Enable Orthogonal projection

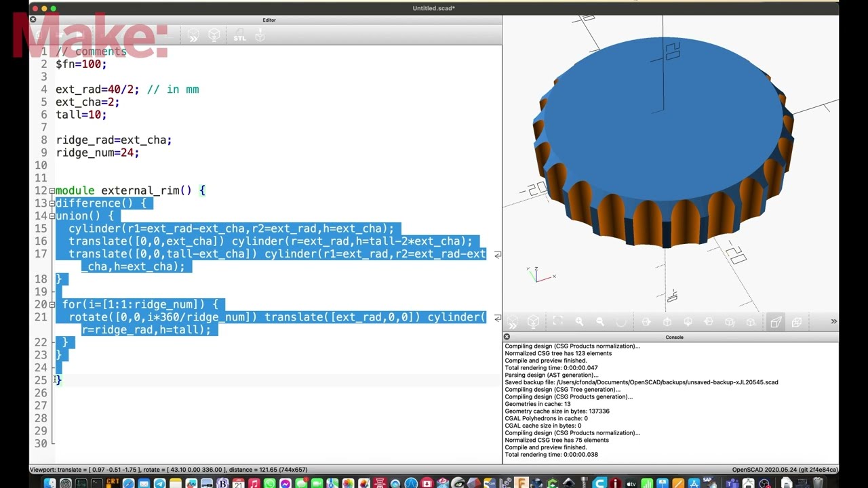[x=797, y=322]
